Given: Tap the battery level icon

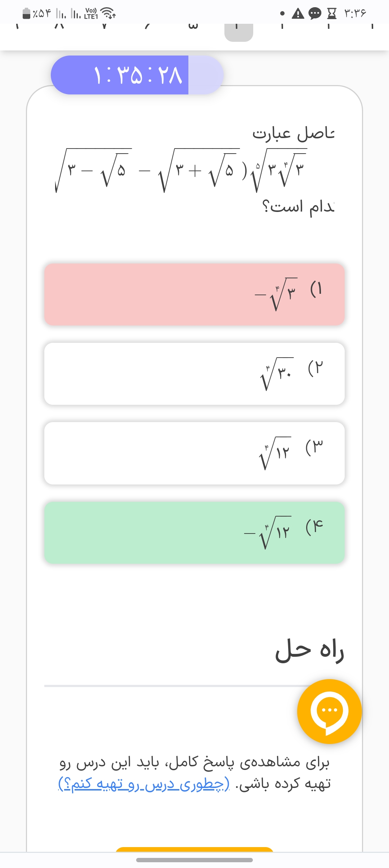Looking at the screenshot, I should point(27,14).
